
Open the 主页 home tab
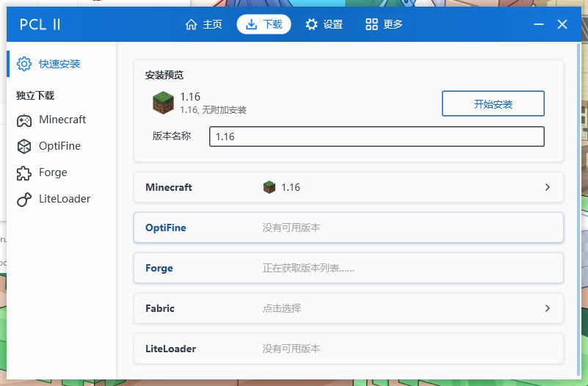click(x=203, y=24)
